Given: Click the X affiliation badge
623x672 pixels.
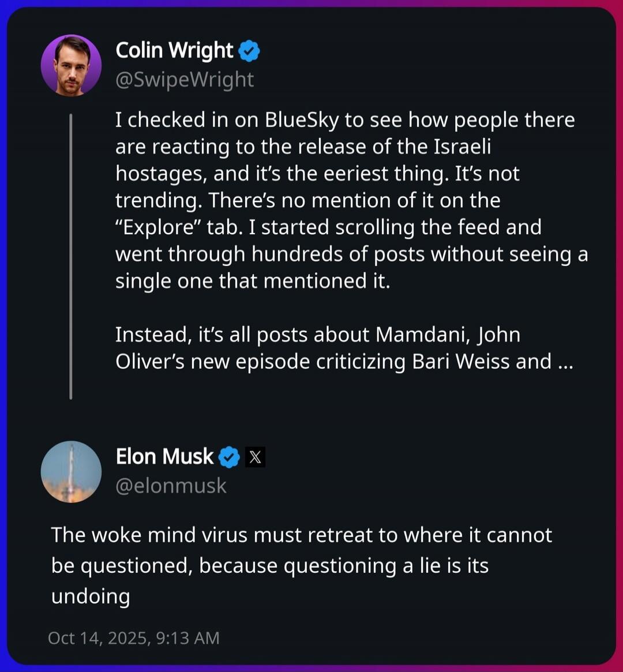Looking at the screenshot, I should coord(256,457).
